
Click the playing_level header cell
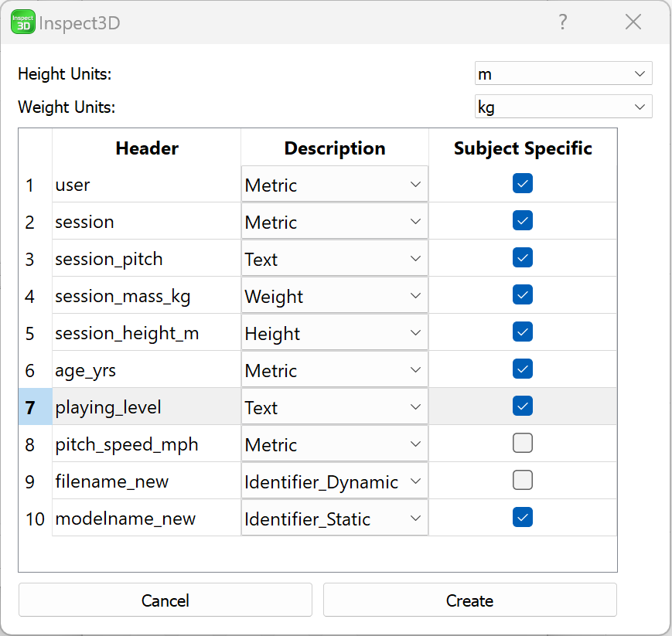tap(145, 407)
